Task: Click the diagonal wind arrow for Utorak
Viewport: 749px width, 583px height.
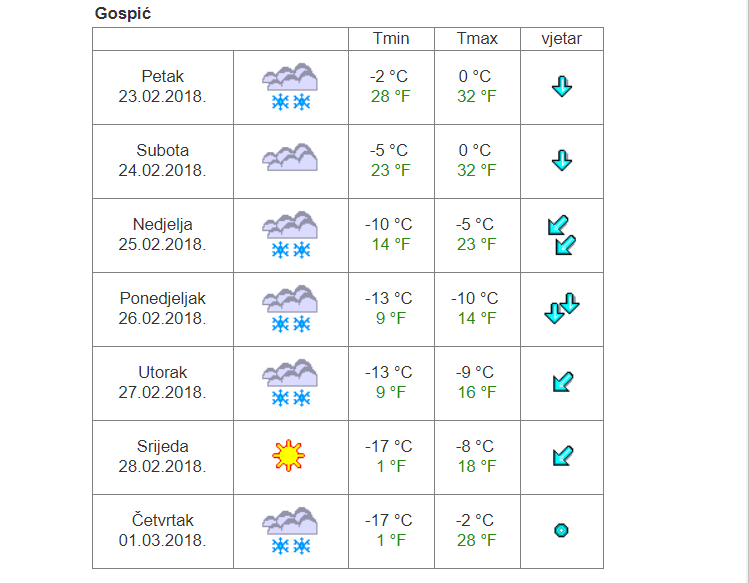Action: coord(563,382)
